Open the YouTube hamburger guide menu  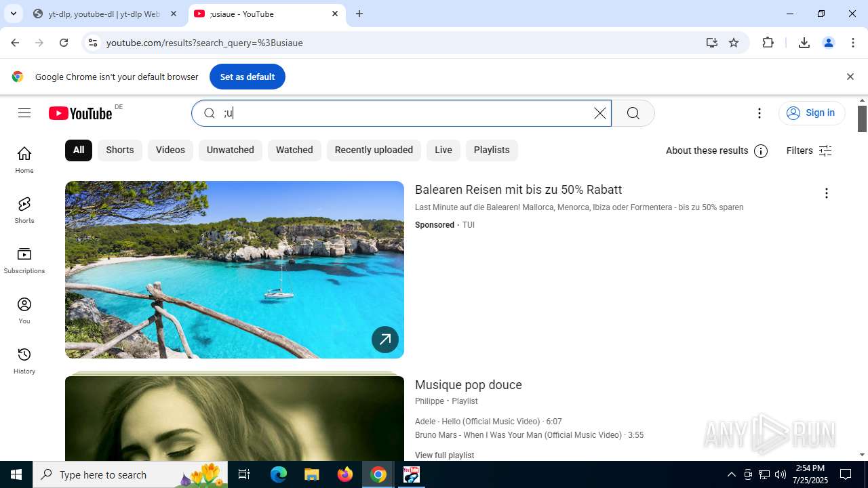click(x=24, y=113)
